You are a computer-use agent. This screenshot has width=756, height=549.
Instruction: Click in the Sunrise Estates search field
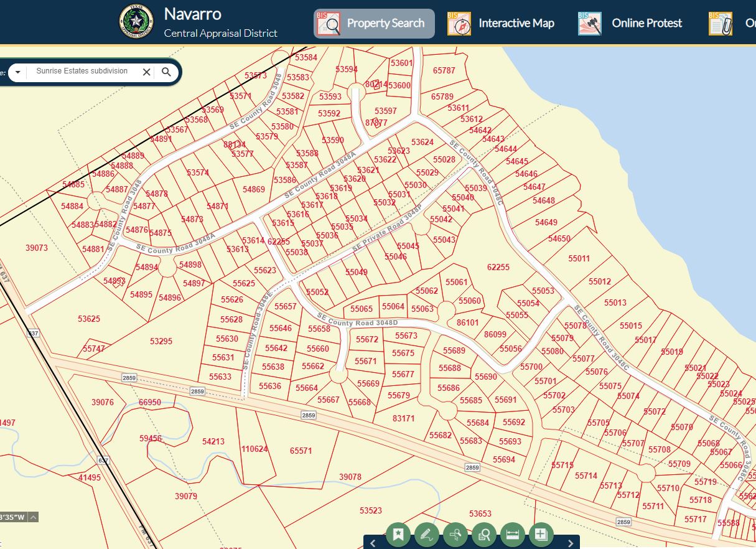click(x=82, y=72)
